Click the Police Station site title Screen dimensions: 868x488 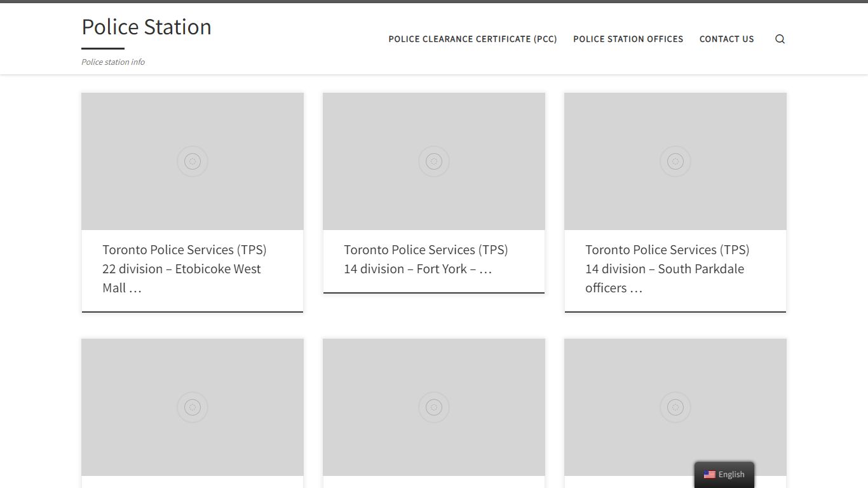[147, 27]
